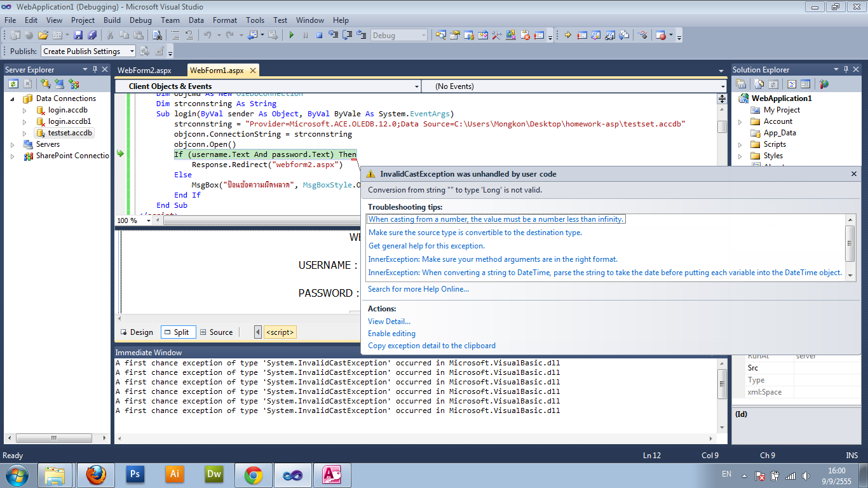Open the Client Objects & Events dropdown

[417, 86]
